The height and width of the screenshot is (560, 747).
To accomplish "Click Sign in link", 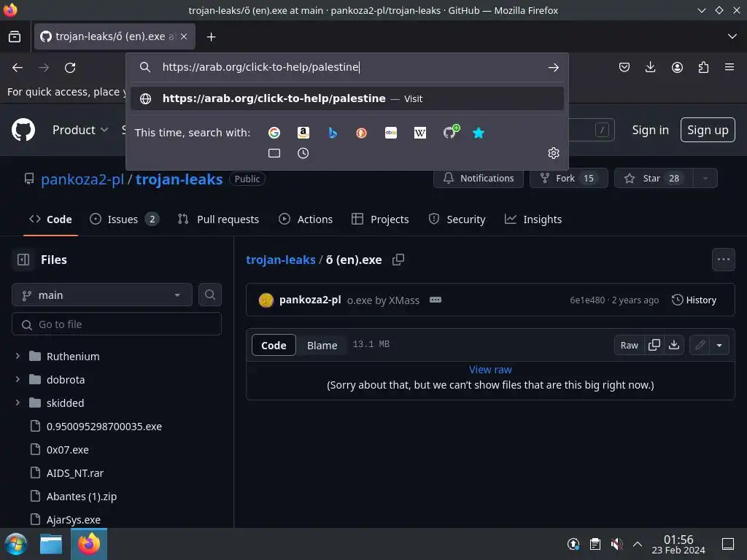I will pos(650,130).
